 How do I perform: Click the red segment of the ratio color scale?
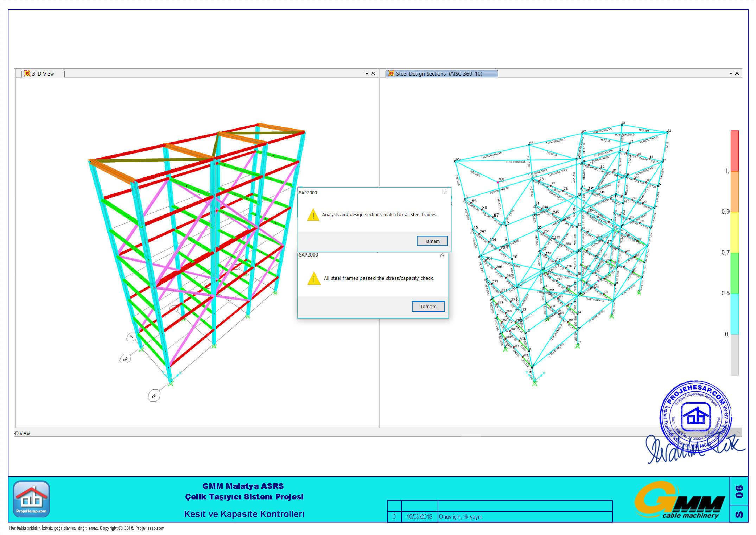pyautogui.click(x=735, y=151)
